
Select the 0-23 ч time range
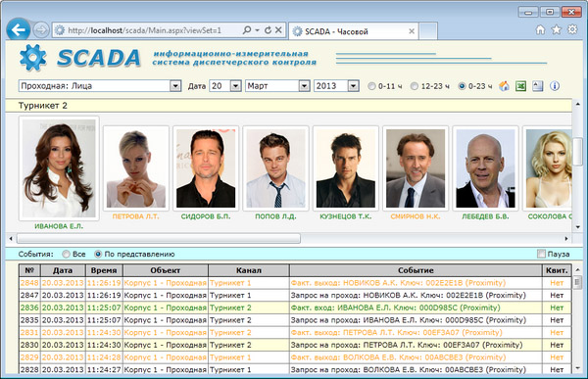462,86
